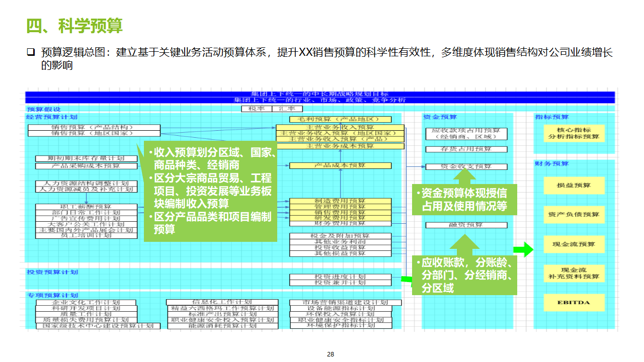Screen dimensions: 644x362
Task: Click the 科研开发项目计划 box
Action: coord(86,308)
